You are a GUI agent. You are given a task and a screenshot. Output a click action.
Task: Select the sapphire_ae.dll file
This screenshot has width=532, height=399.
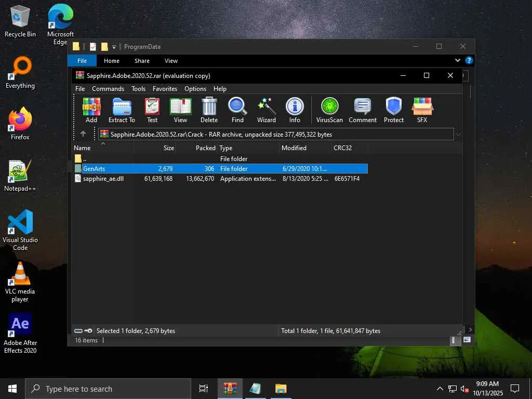(x=221, y=179)
